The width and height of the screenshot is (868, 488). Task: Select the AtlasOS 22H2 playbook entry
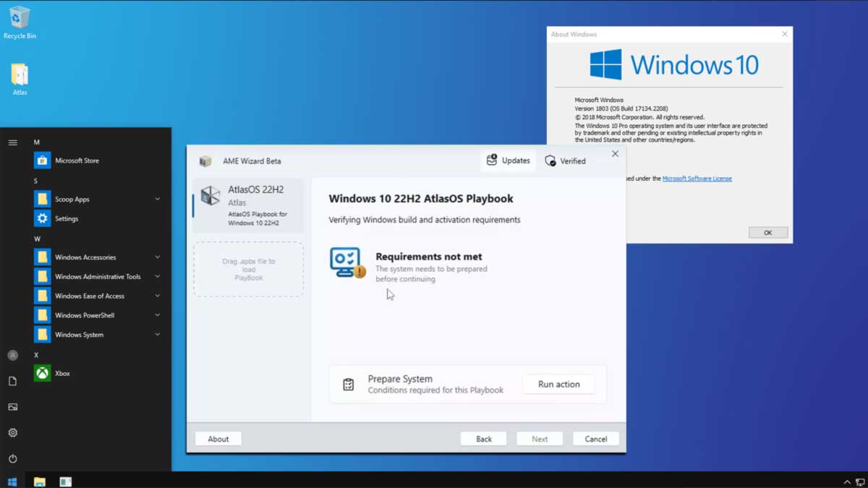[248, 205]
